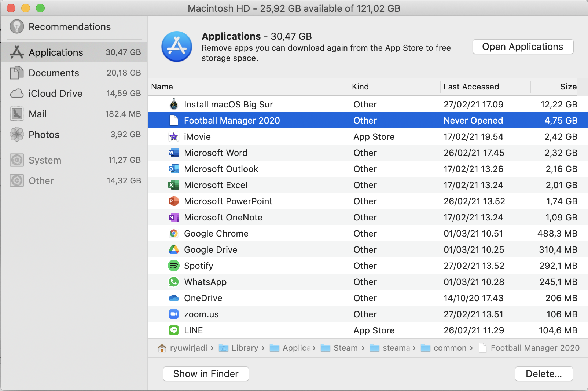This screenshot has height=391, width=588.
Task: Sort the list by Kind column
Action: (x=395, y=87)
